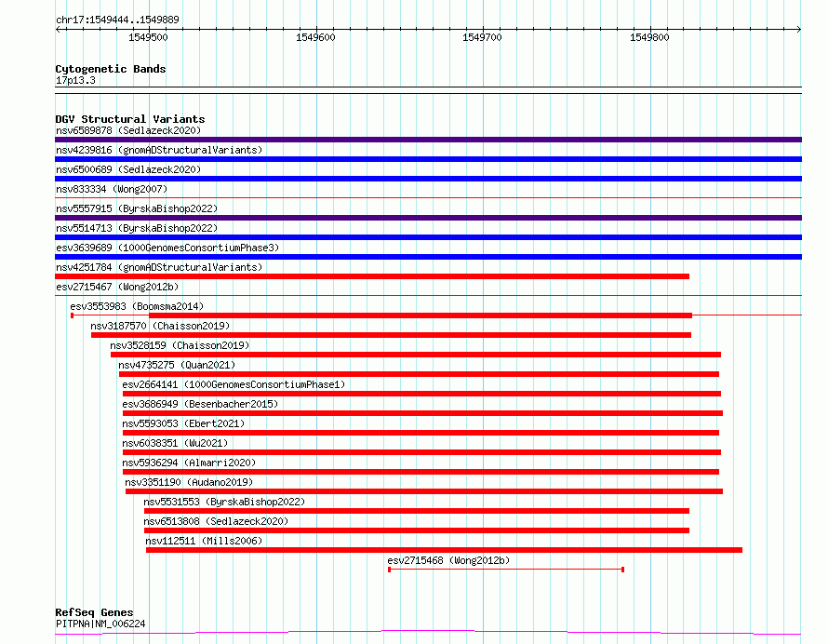The height and width of the screenshot is (644, 828).
Task: Click the blue bar under esv3639689
Action: click(428, 257)
